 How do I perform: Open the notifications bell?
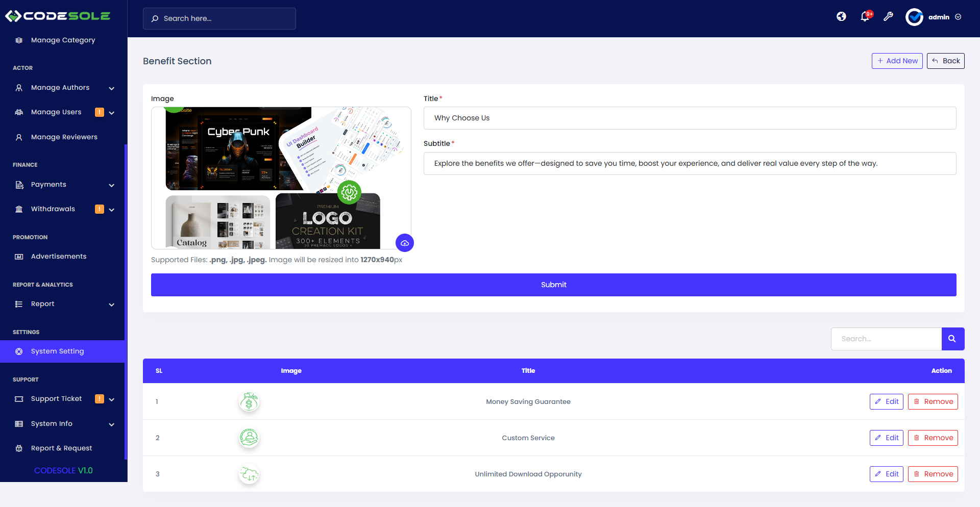865,17
